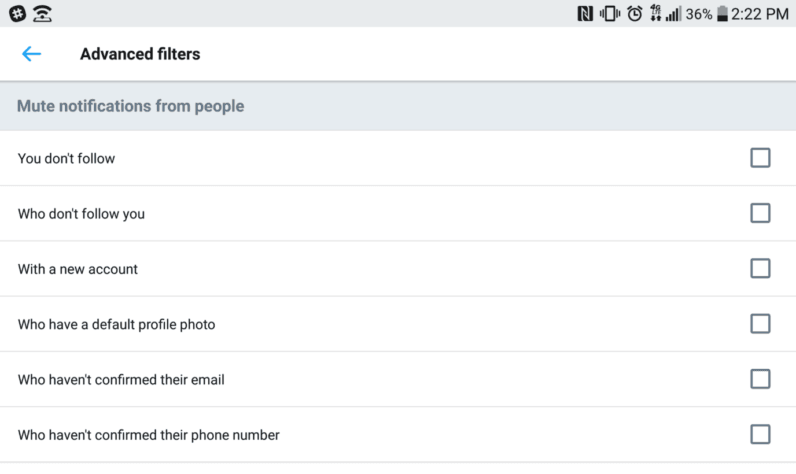Mute people with default profile photo checkbox
Screen dimensions: 796x474
tap(760, 324)
